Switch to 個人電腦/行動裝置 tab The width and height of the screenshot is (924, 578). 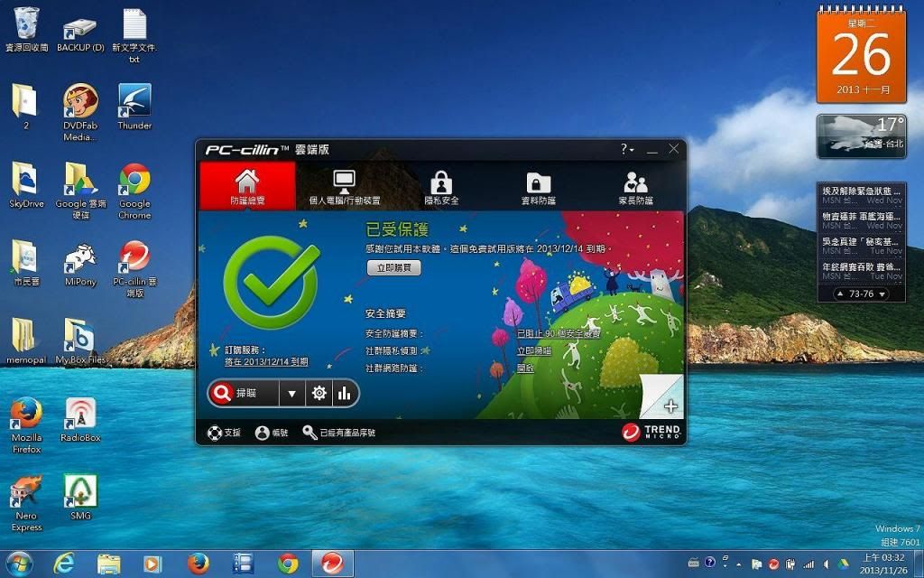click(x=345, y=186)
